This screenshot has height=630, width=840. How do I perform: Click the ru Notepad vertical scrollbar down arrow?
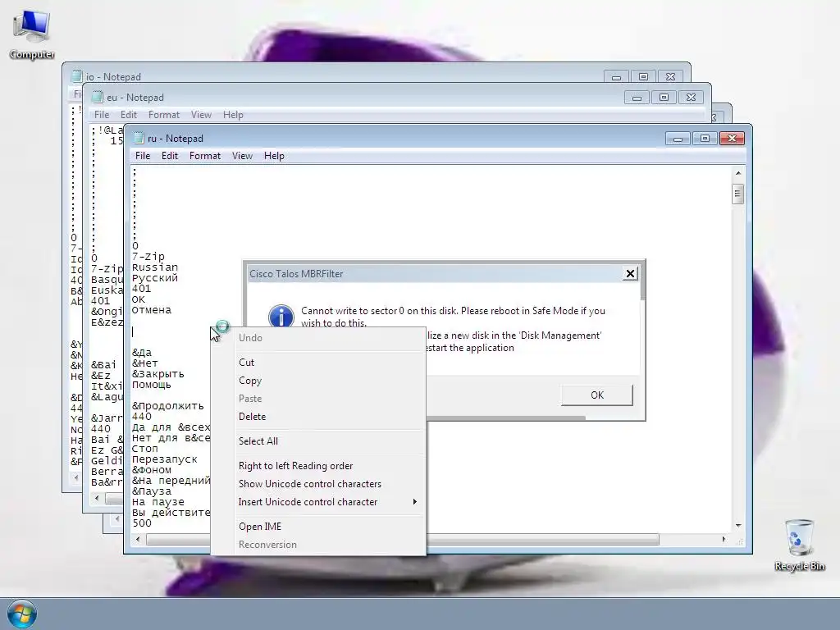pos(737,526)
